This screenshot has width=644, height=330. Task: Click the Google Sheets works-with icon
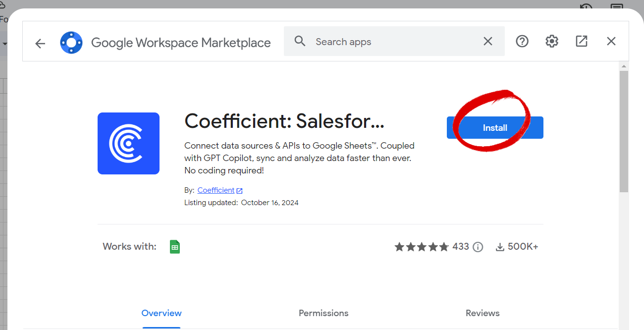175,247
